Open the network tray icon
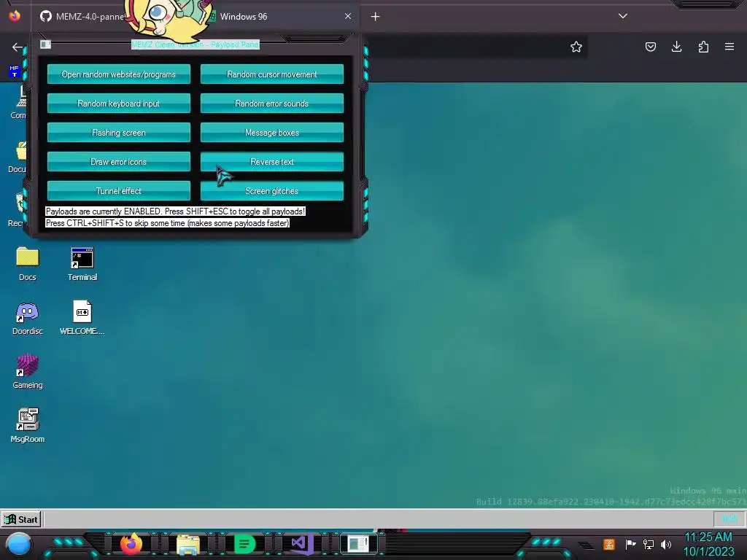This screenshot has height=560, width=747. 649,544
